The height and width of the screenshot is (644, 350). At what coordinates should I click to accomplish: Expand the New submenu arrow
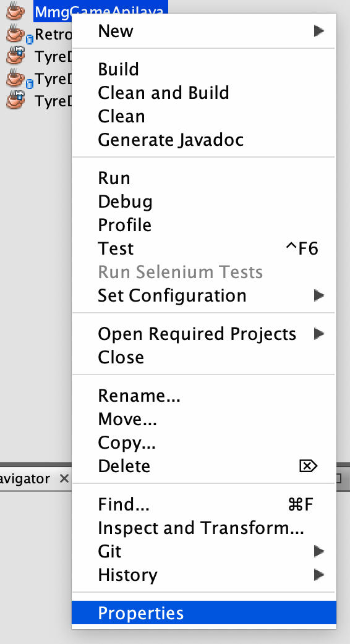pyautogui.click(x=319, y=31)
